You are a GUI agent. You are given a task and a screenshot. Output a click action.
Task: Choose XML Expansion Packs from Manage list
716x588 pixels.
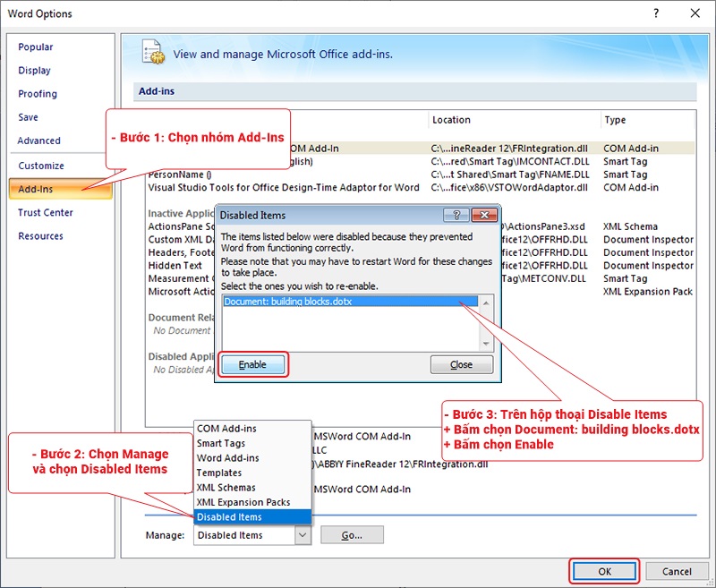coord(252,502)
